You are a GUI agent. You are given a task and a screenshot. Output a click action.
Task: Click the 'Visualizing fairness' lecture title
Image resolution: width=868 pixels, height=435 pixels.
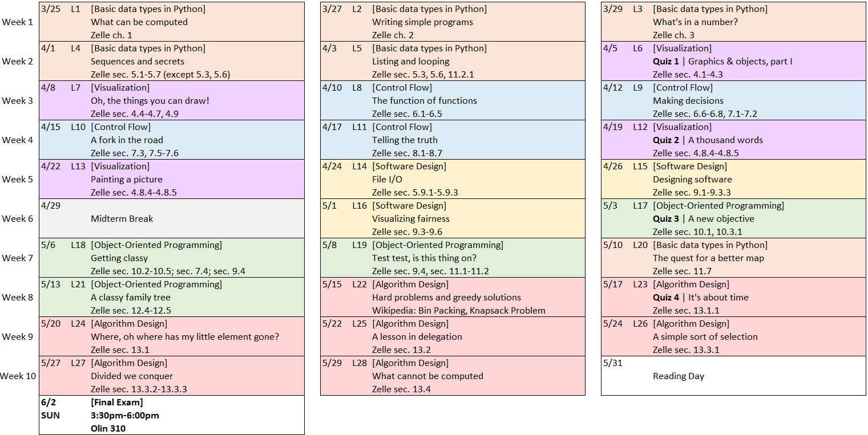click(x=410, y=219)
